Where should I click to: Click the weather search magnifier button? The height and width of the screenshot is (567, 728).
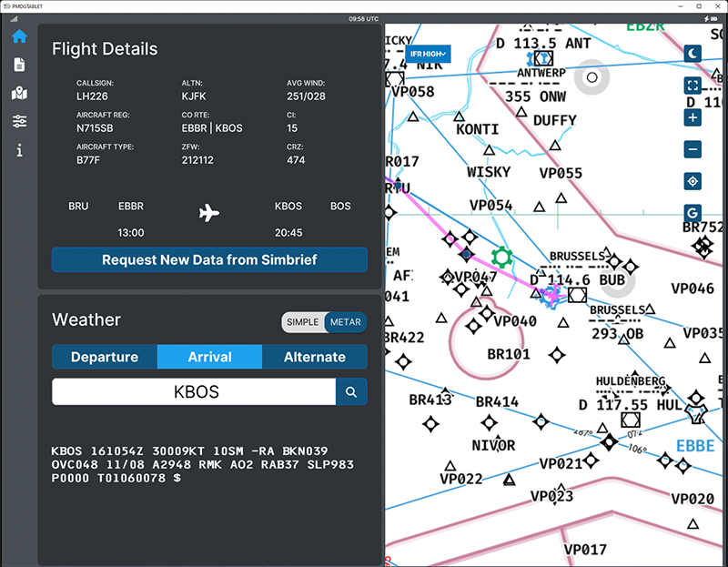[x=351, y=391]
